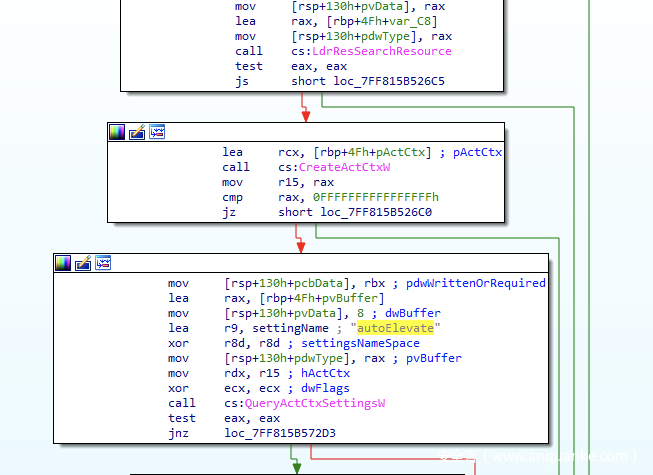Click the CreateActCtxW call target
The width and height of the screenshot is (653, 475).
(344, 167)
